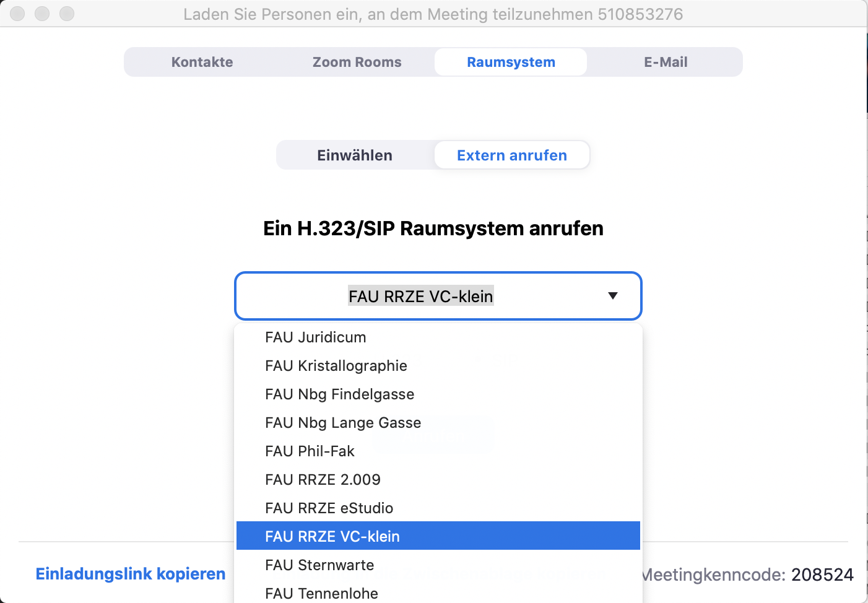Select highlighted FAU RRZE VC-klein item

[332, 537]
